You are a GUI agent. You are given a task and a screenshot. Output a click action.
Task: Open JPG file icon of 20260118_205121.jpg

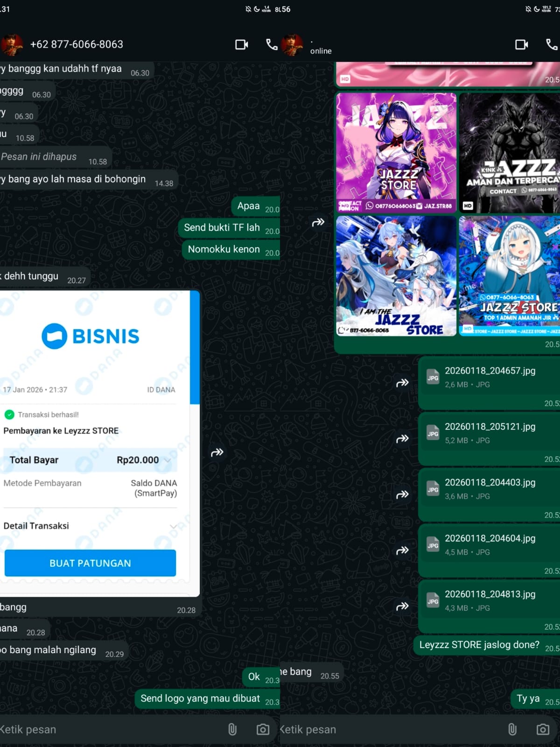[433, 433]
